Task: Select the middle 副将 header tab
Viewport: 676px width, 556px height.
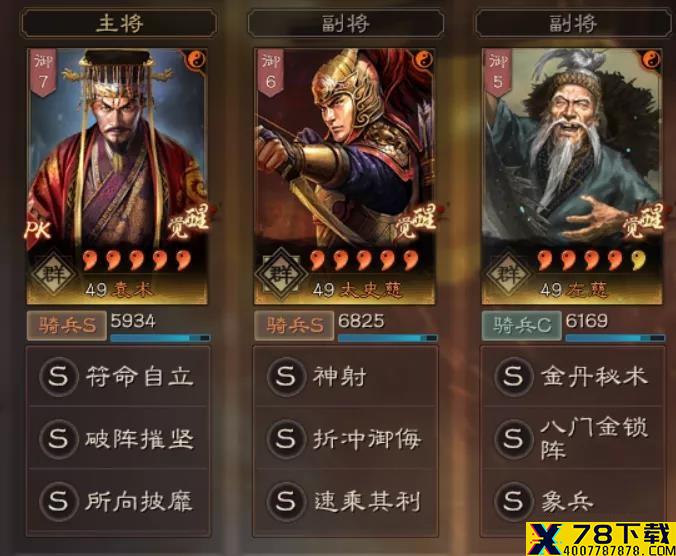Action: coord(346,23)
